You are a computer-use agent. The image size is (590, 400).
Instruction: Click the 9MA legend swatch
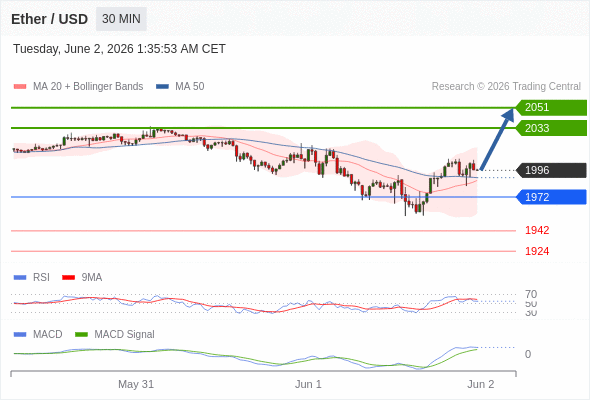(x=68, y=278)
